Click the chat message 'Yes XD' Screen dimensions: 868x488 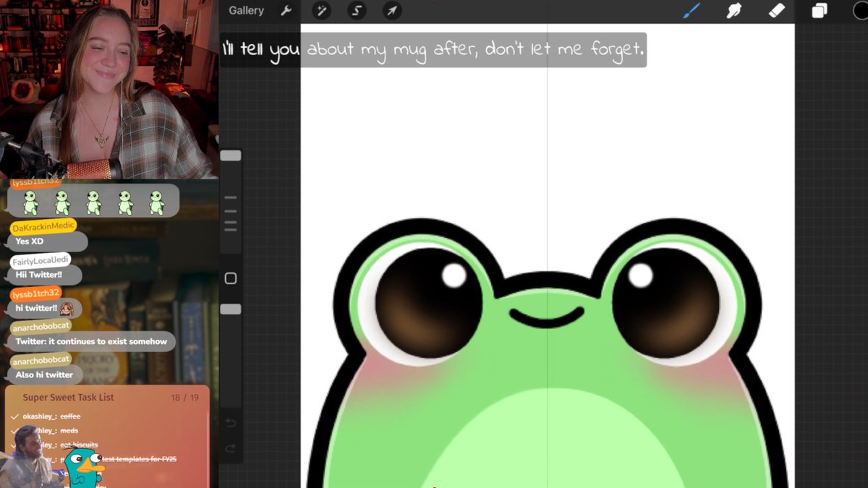click(x=30, y=241)
